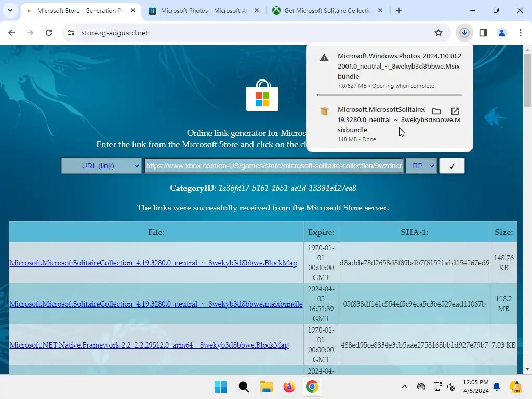Viewport: 532px width, 399px height.
Task: Show Solitaire download in folder
Action: (436, 111)
